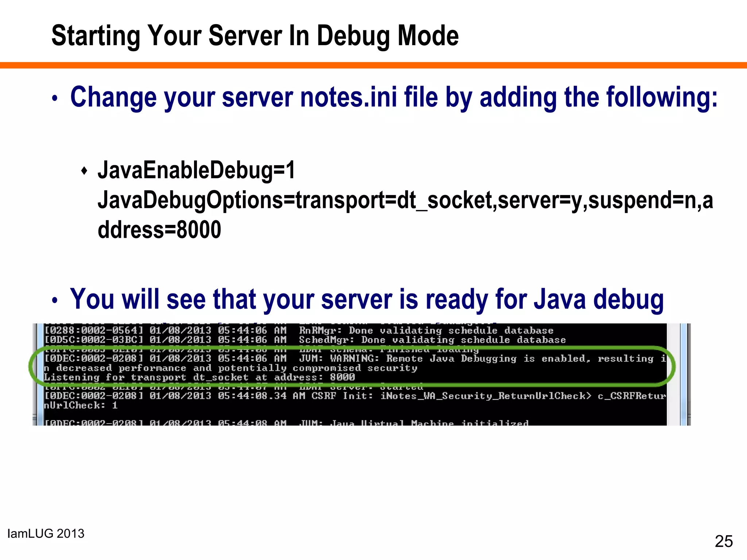Click the slide title 'Starting Your Server In Debug Mode'
Image resolution: width=747 pixels, height=560 pixels.
coord(255,36)
